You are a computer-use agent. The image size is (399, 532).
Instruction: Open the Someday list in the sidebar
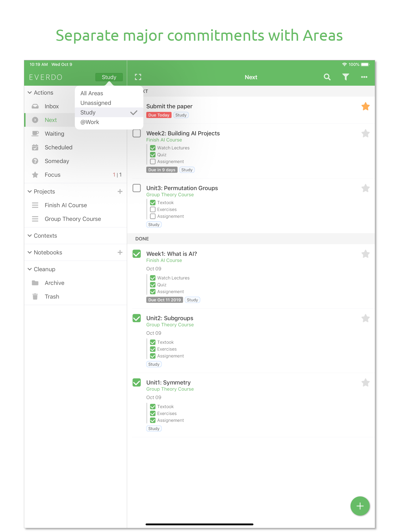[x=76, y=161]
